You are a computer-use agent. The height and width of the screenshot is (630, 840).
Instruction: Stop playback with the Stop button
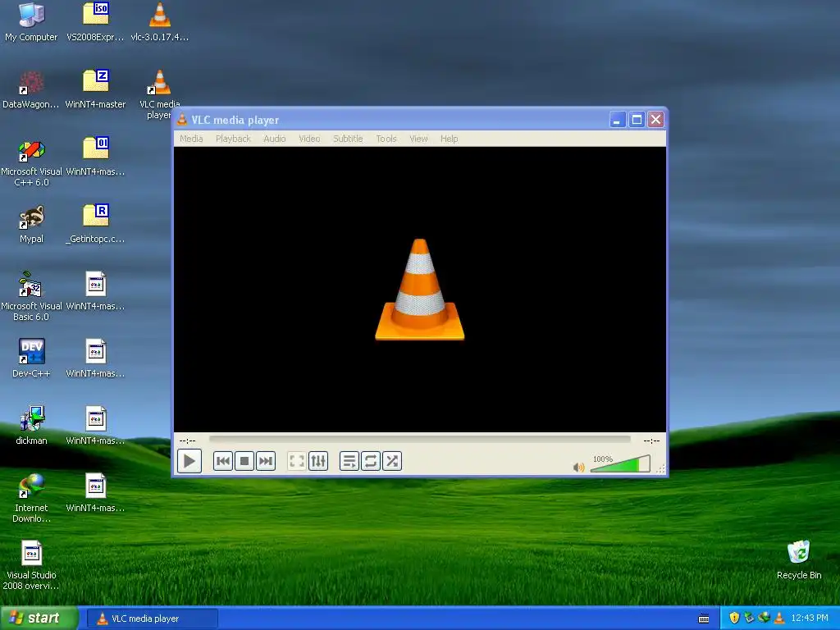(244, 461)
